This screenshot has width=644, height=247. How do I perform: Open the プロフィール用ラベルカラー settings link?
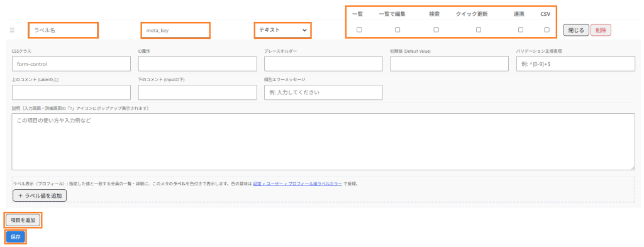point(297,184)
